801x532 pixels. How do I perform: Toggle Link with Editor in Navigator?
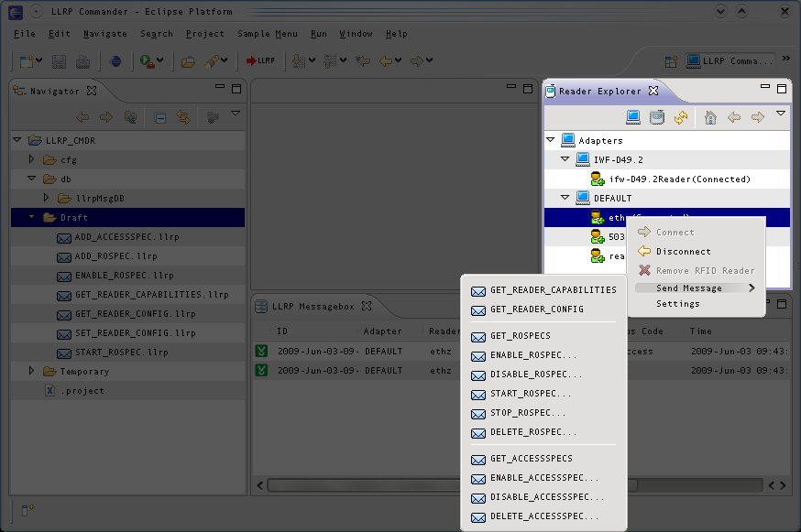pyautogui.click(x=183, y=117)
